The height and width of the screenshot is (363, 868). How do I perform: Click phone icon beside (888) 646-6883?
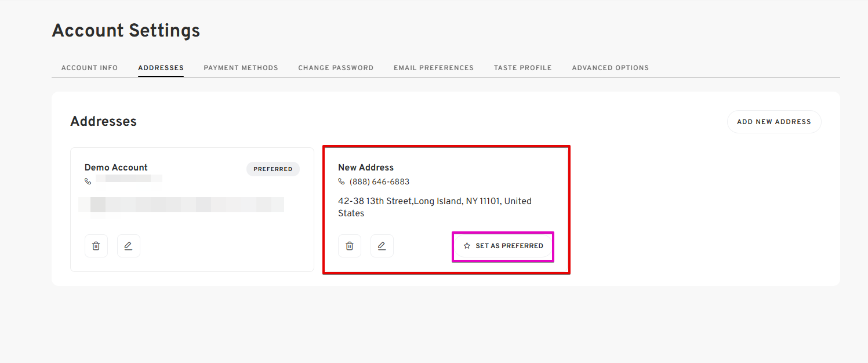pos(342,181)
